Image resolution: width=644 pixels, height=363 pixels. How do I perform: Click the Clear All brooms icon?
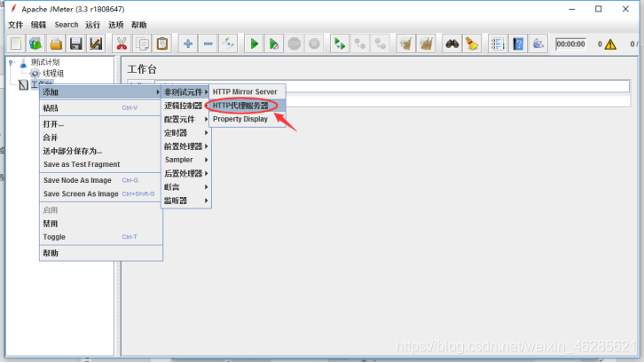point(427,43)
